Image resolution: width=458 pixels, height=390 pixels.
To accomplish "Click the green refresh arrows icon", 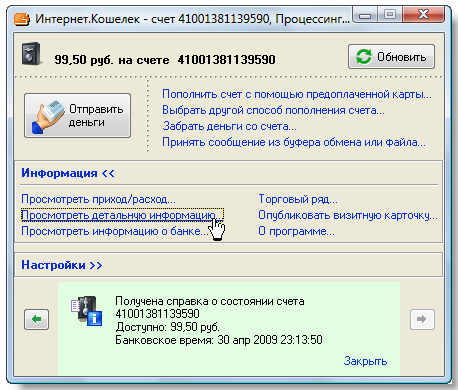I will pyautogui.click(x=363, y=57).
